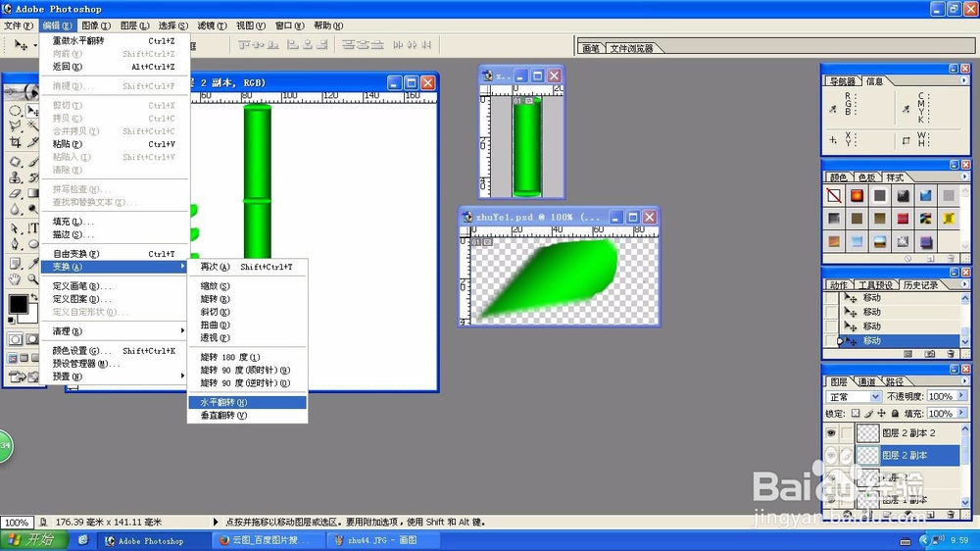The image size is (980, 551).
Task: Switch to the 动作 actions tab
Action: point(839,285)
